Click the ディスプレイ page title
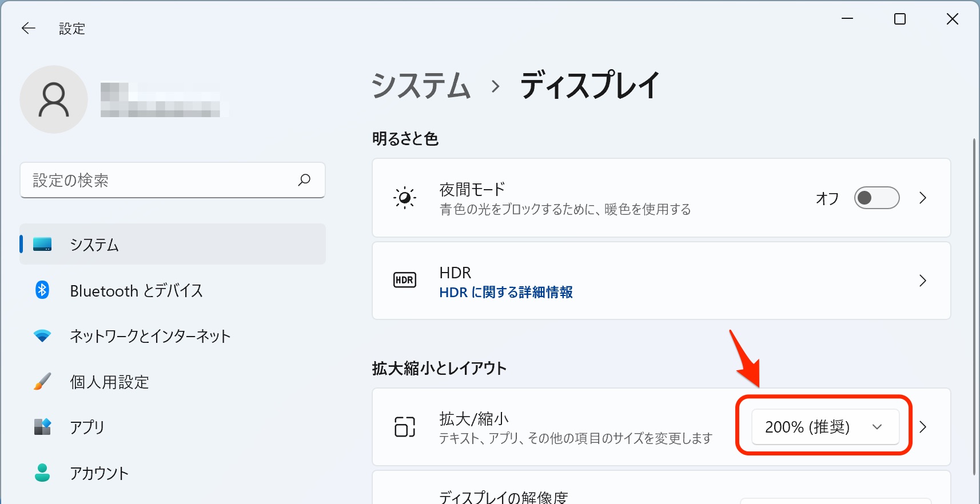This screenshot has height=504, width=980. (x=590, y=86)
